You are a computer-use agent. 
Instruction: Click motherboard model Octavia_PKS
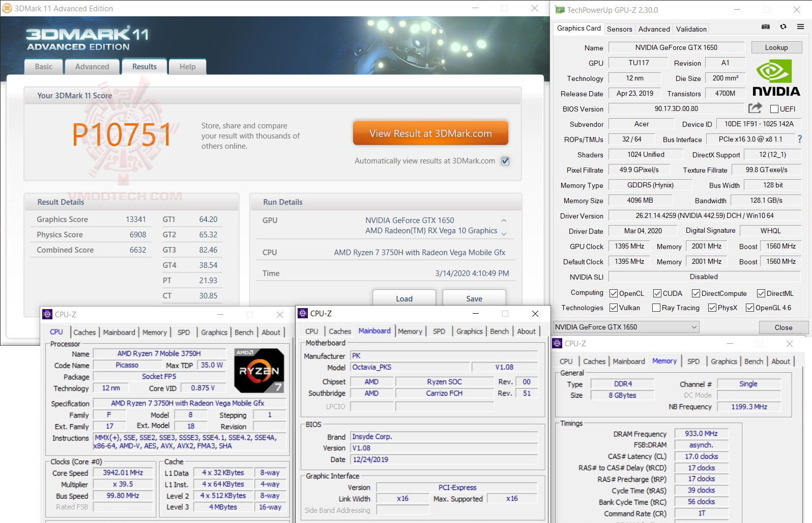click(x=410, y=367)
